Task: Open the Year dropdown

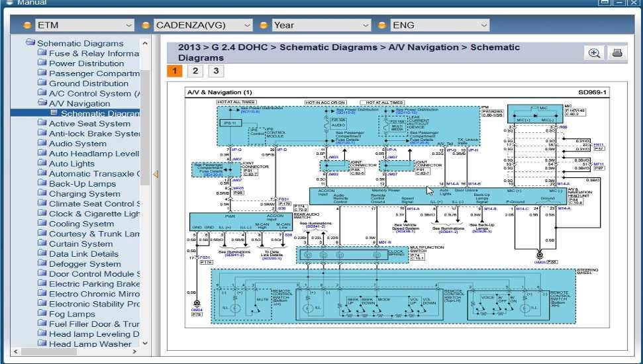Action: tap(315, 25)
